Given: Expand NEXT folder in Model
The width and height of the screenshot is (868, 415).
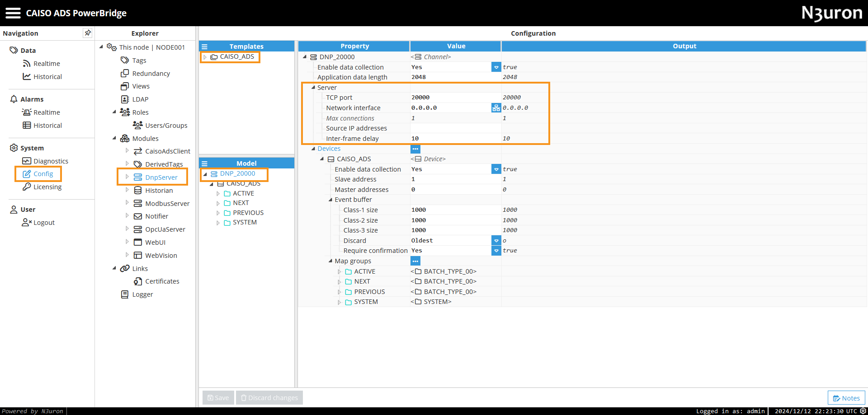Looking at the screenshot, I should point(218,203).
